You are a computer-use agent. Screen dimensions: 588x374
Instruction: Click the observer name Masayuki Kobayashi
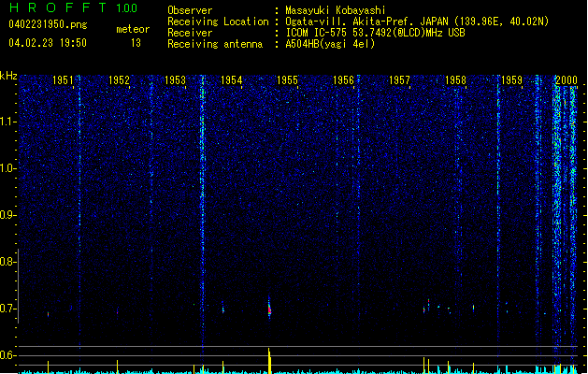coord(336,10)
